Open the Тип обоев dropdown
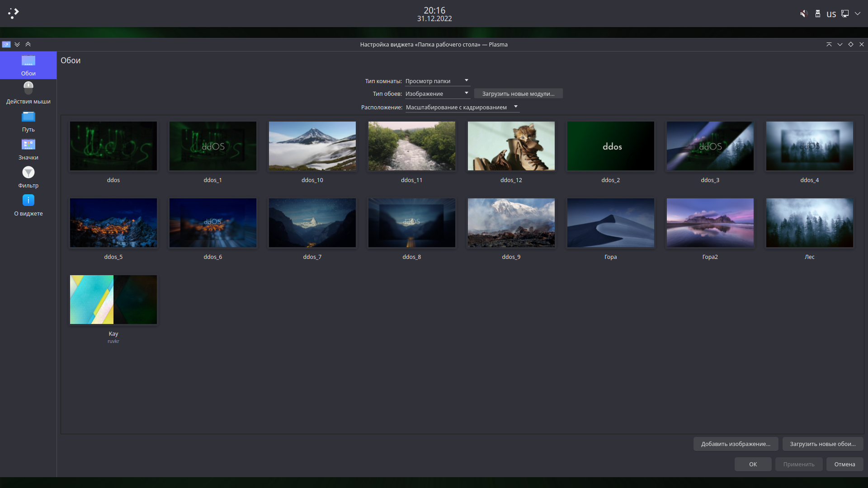Viewport: 868px width, 488px height. click(437, 94)
